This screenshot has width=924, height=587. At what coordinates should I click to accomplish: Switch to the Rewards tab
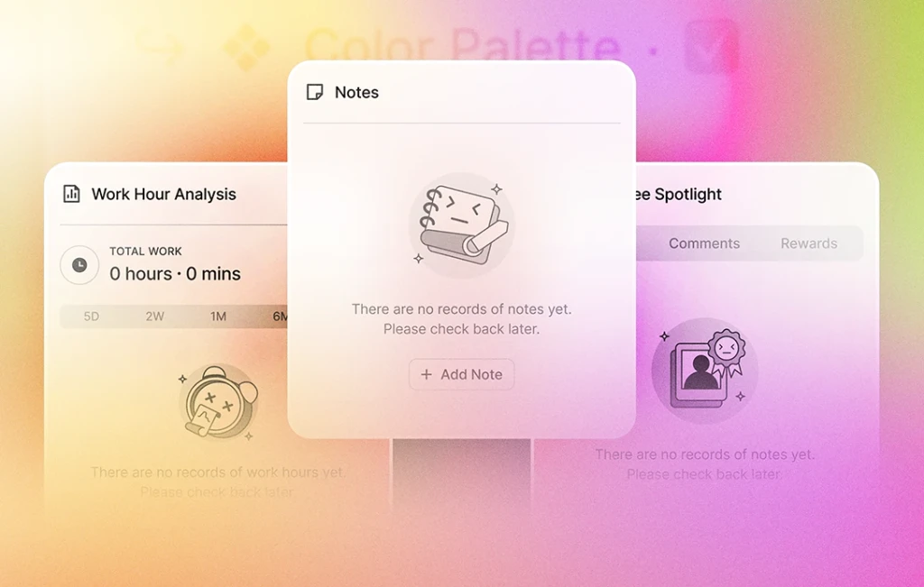coord(809,243)
